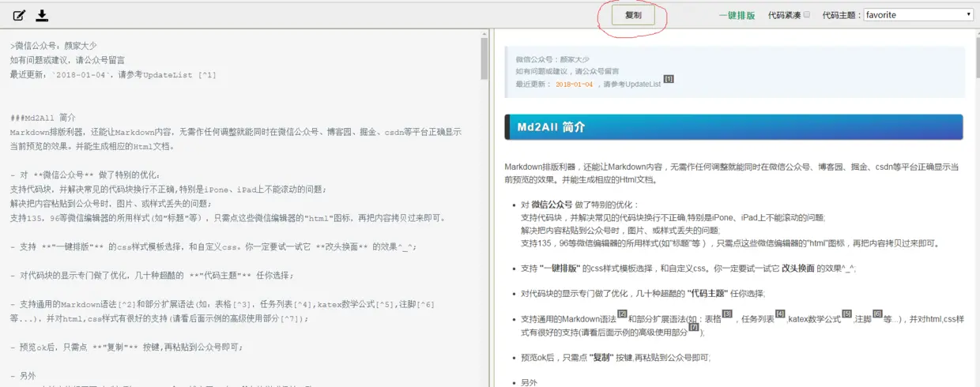The width and height of the screenshot is (980, 387).
Task: Open footnote [5] after katex数学公式 in preview
Action: pos(846,314)
